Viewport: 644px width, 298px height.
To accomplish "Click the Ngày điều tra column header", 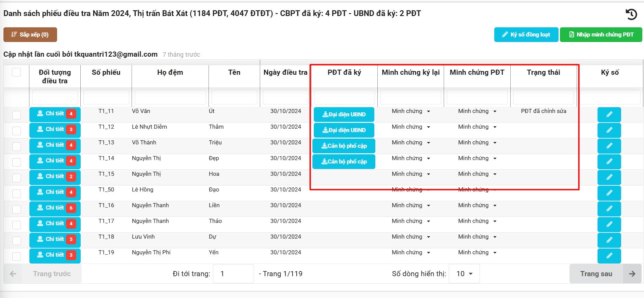I will coord(285,72).
